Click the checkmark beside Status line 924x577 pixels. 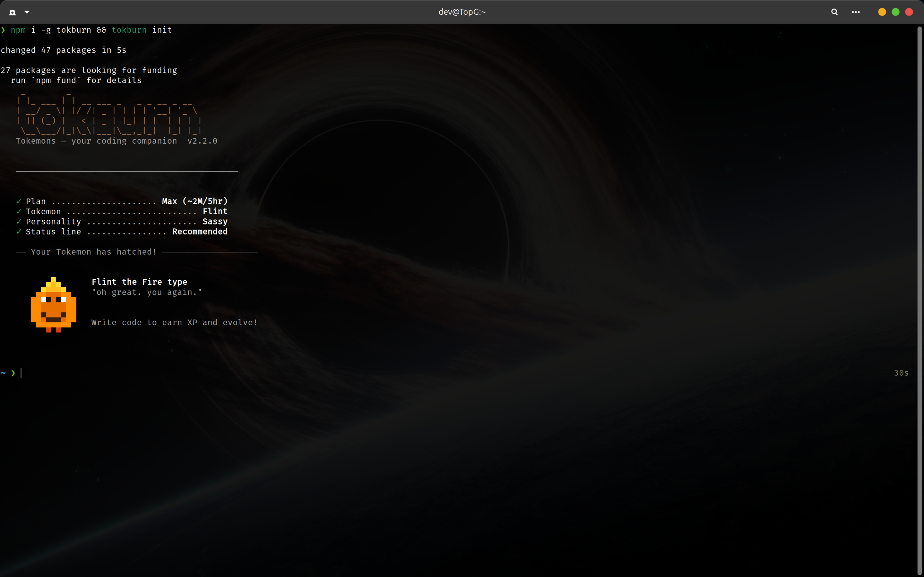click(x=19, y=232)
